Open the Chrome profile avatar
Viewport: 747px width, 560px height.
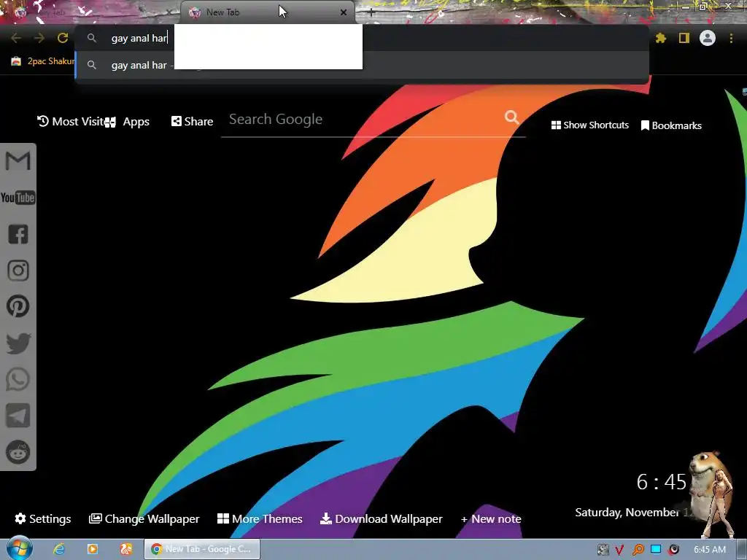708,38
